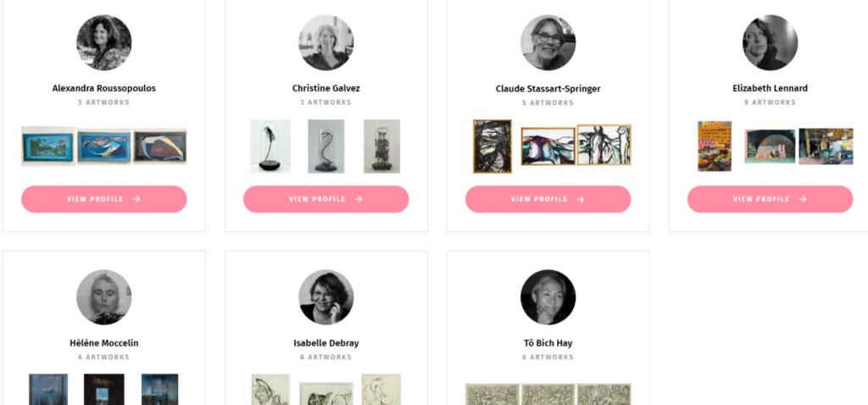
Task: Click arrow icon in Elizabeth Lennard's View Profile button
Action: pos(802,199)
